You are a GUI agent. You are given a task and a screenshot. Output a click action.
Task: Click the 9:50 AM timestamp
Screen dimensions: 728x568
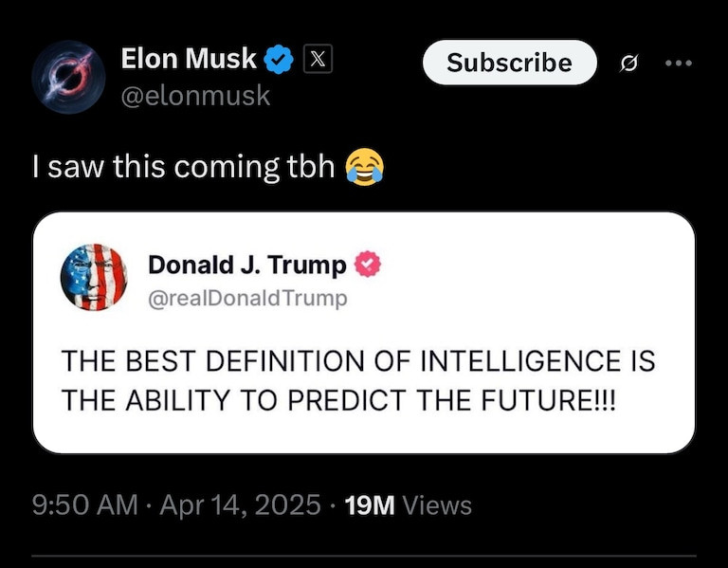[x=85, y=505]
